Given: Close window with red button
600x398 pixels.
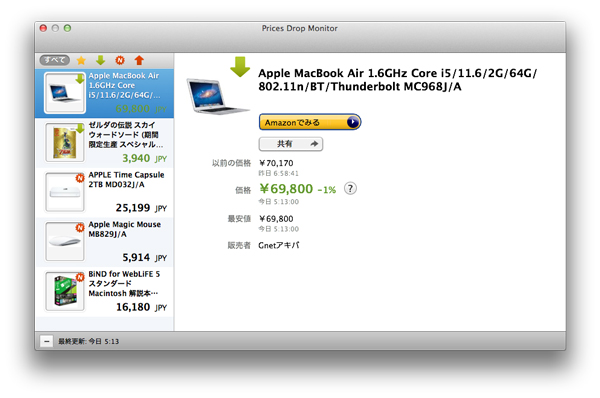Looking at the screenshot, I should click(x=43, y=28).
